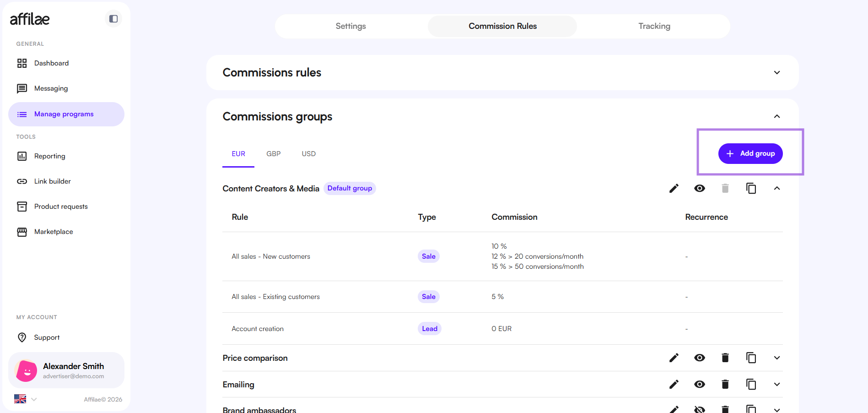Click delete icon for Content Creators & Media
The height and width of the screenshot is (413, 868).
coord(725,188)
